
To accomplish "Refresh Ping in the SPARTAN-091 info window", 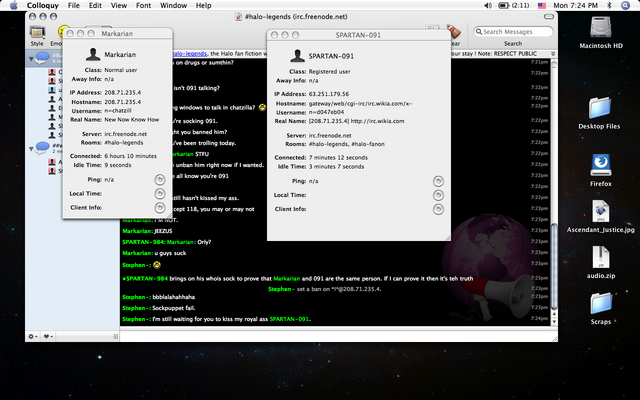I will (x=438, y=181).
